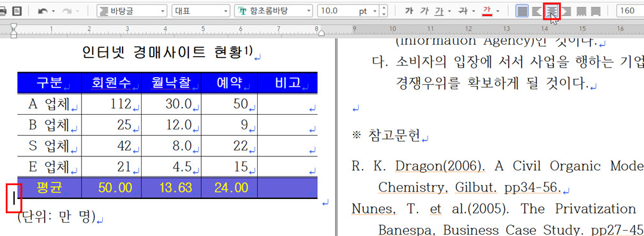Open the 바탕글 style dropdown

pyautogui.click(x=132, y=11)
